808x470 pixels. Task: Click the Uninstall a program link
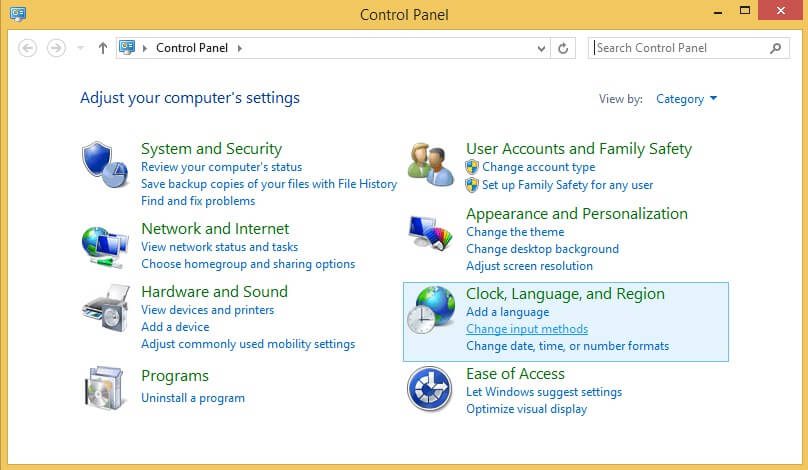tap(193, 398)
